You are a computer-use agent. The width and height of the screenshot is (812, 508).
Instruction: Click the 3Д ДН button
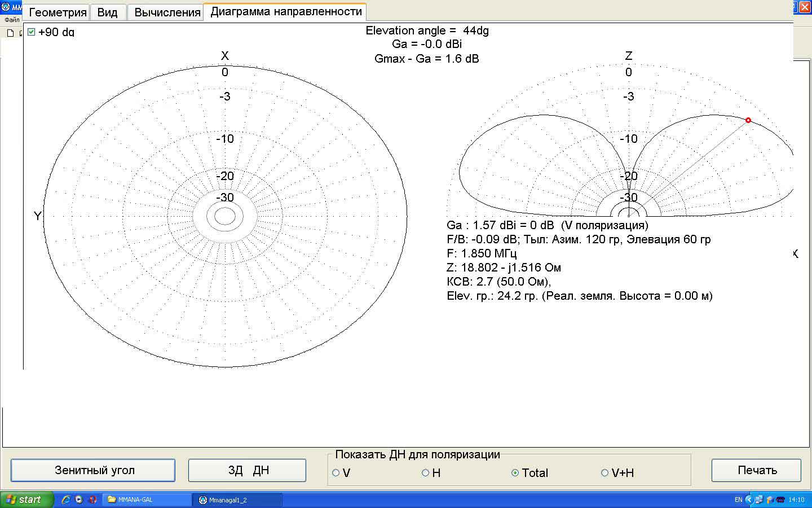tap(247, 470)
